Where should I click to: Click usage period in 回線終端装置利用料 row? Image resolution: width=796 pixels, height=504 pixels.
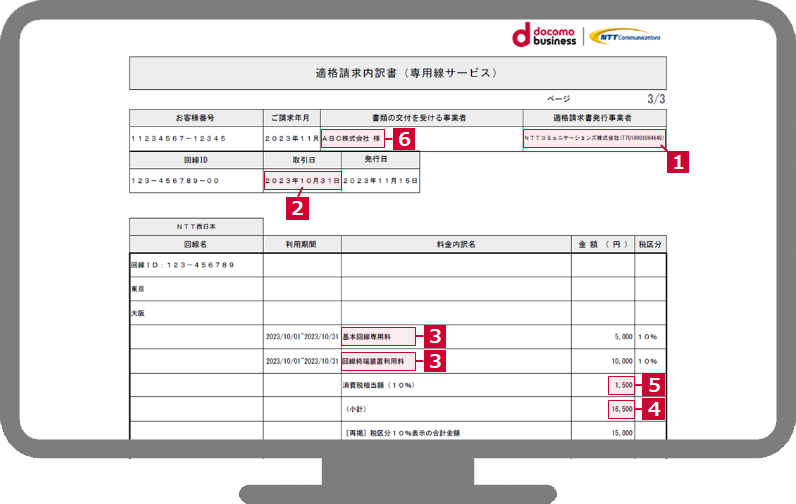coord(302,361)
